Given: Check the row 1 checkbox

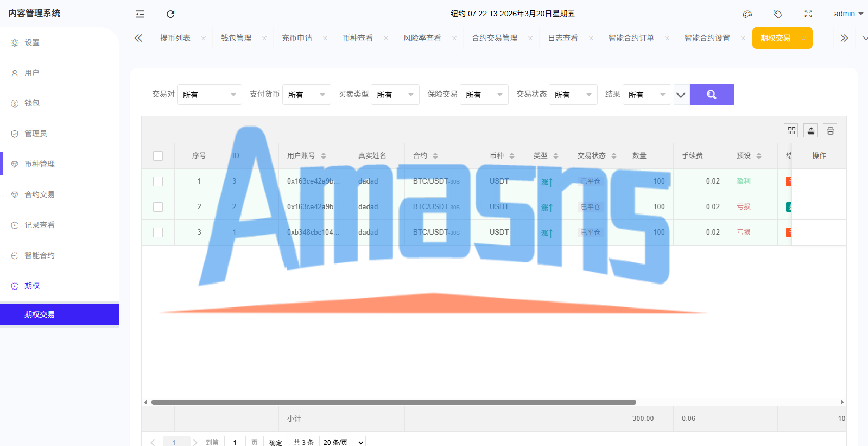Looking at the screenshot, I should click(x=158, y=181).
